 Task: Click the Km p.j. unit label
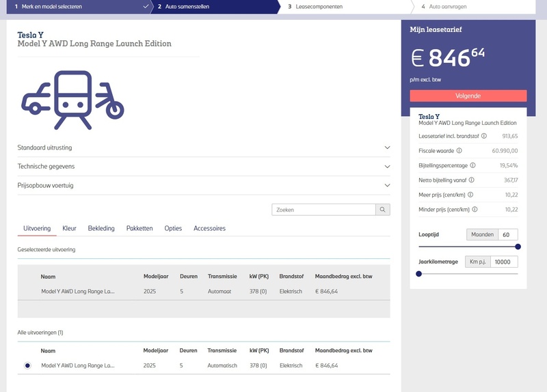478,262
